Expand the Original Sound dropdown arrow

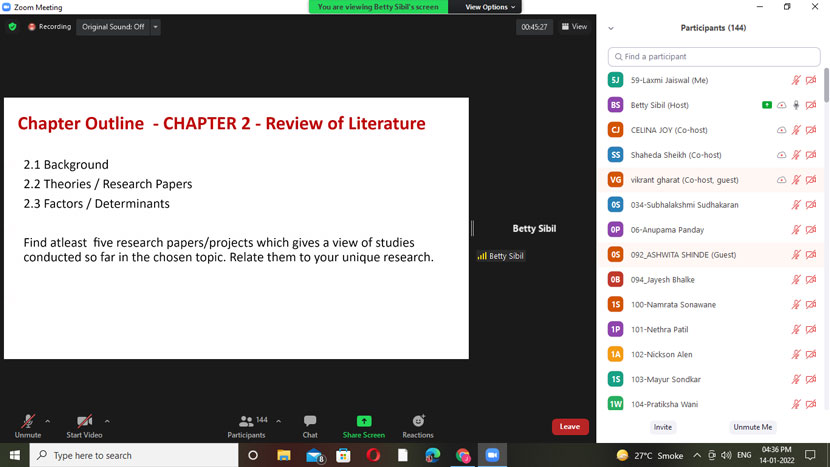(155, 27)
